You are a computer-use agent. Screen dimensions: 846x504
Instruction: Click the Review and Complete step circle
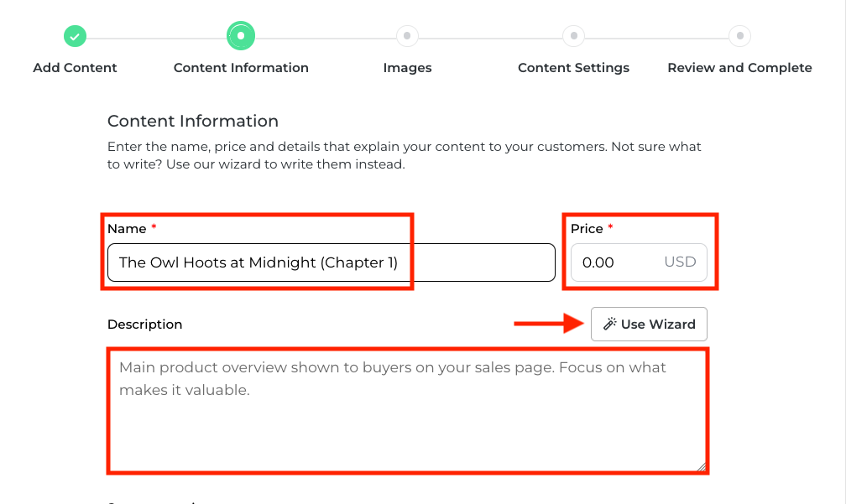(x=739, y=37)
